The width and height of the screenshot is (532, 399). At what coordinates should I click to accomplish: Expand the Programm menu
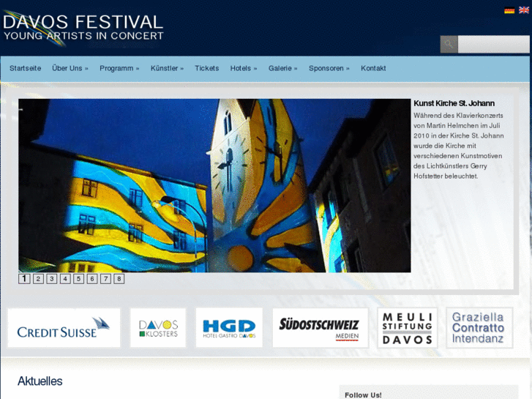pyautogui.click(x=119, y=68)
